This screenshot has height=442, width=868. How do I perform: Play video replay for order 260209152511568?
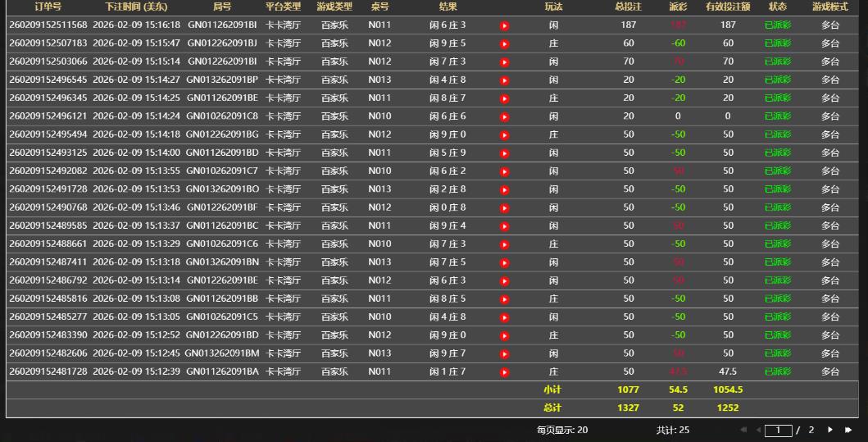coord(505,25)
